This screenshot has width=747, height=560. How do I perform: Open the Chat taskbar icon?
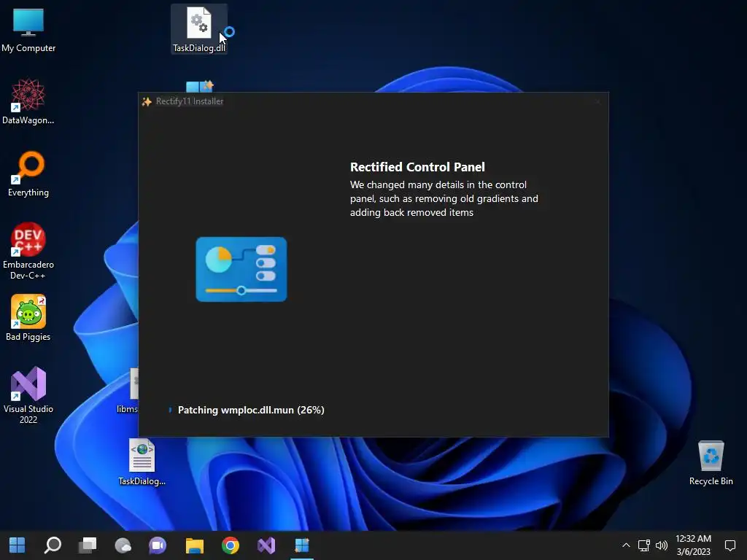coord(158,545)
